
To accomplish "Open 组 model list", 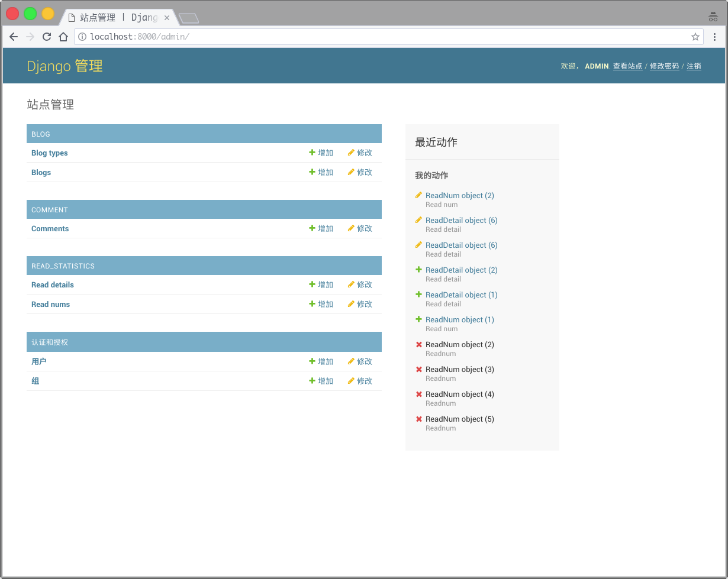I will pos(35,381).
